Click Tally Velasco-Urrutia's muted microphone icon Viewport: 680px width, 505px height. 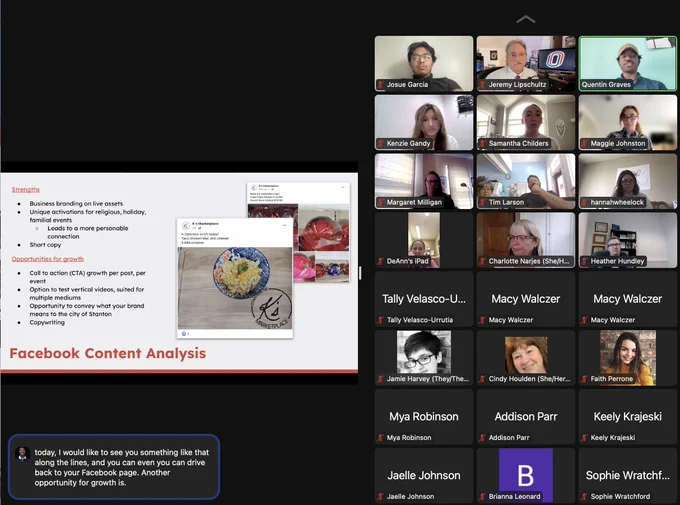coord(380,320)
